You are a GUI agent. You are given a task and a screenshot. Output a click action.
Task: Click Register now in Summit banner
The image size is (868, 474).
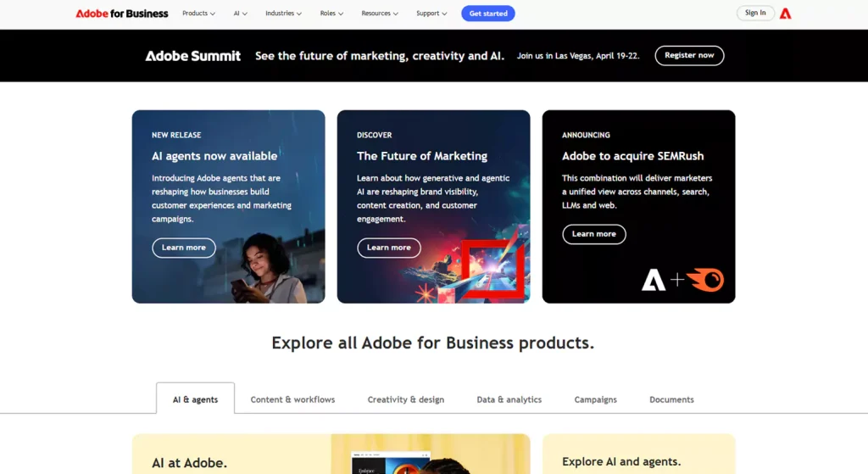click(x=689, y=56)
